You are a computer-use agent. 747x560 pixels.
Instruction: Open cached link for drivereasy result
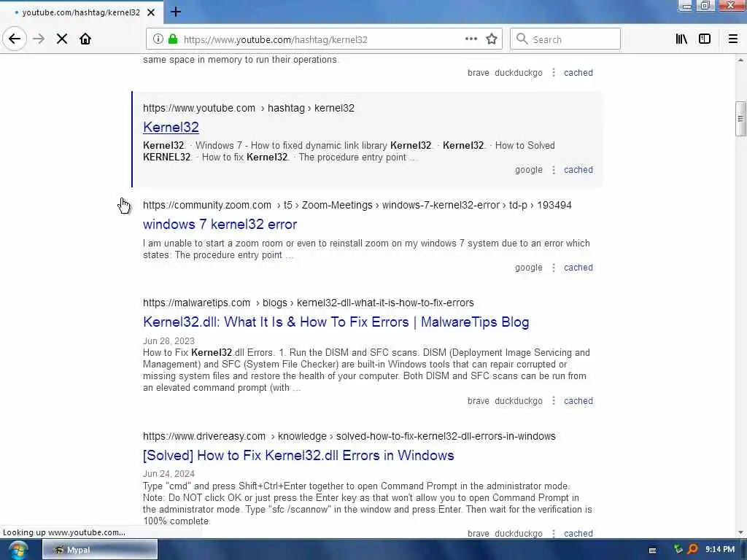coord(578,533)
